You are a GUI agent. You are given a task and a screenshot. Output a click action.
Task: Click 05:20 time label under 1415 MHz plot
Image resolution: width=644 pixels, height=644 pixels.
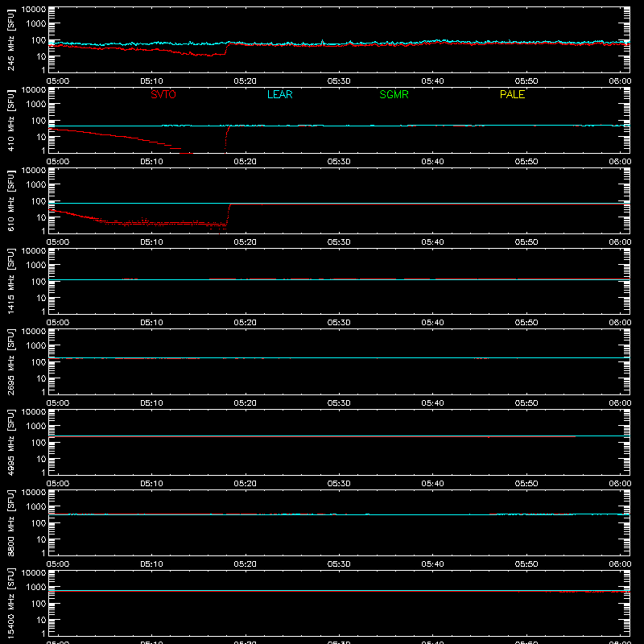pyautogui.click(x=246, y=323)
